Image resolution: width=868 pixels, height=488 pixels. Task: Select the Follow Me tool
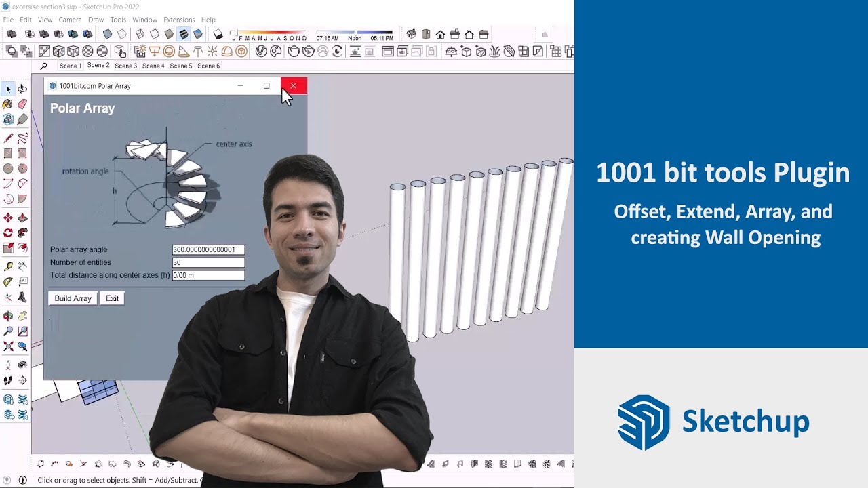point(22,232)
